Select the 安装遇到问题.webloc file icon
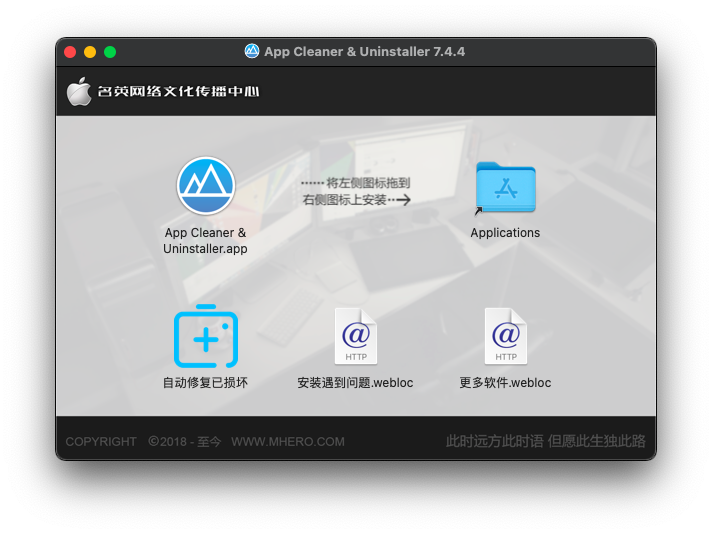Screen dimensions: 712x534 (x=356, y=336)
